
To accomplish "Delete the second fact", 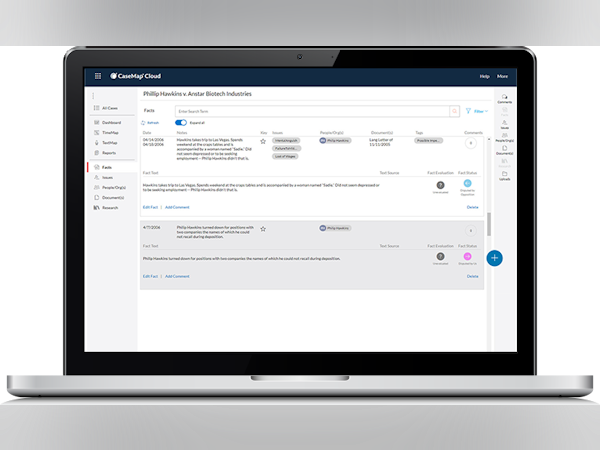I will point(473,276).
